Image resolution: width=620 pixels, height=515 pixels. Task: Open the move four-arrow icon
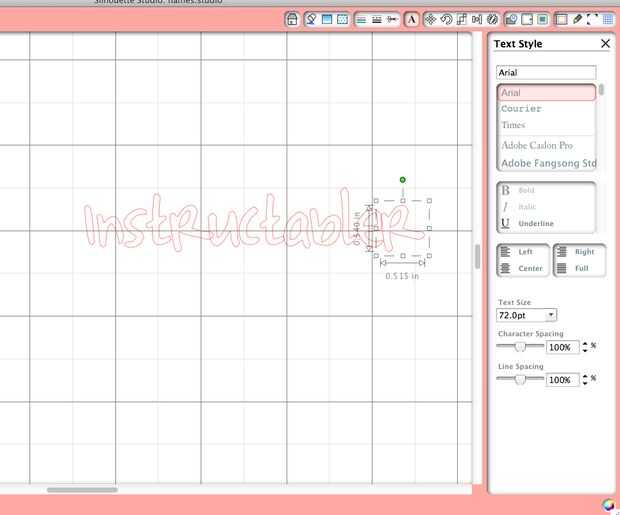coord(431,19)
